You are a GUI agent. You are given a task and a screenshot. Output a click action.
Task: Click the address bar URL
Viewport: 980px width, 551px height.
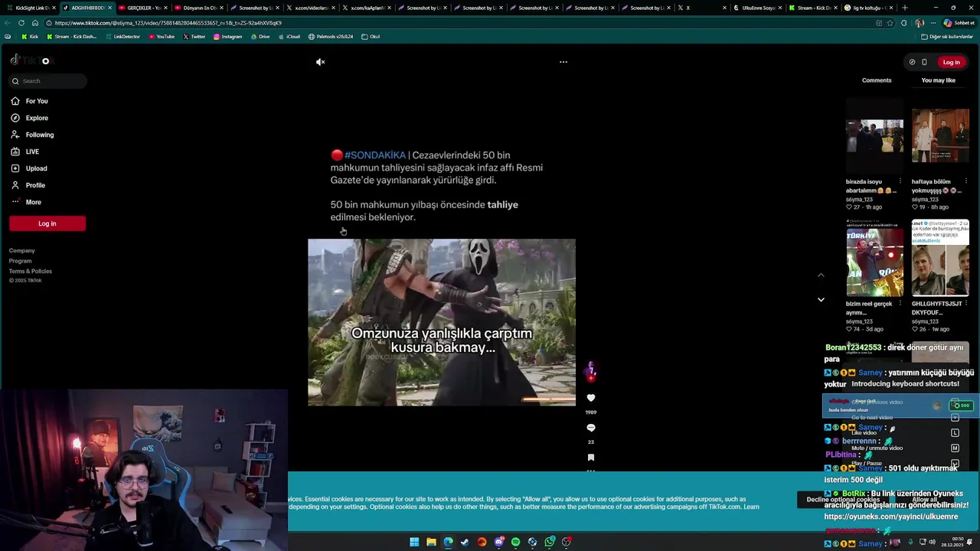click(x=168, y=23)
